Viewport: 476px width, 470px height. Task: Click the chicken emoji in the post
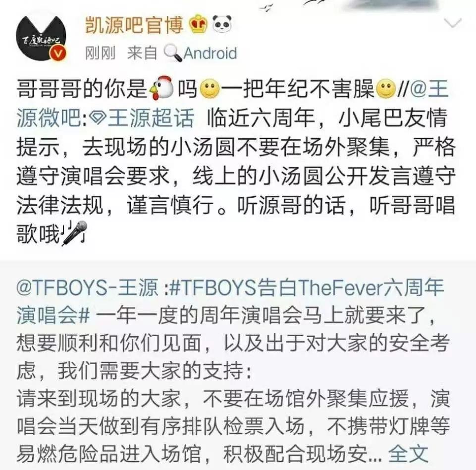pyautogui.click(x=161, y=88)
